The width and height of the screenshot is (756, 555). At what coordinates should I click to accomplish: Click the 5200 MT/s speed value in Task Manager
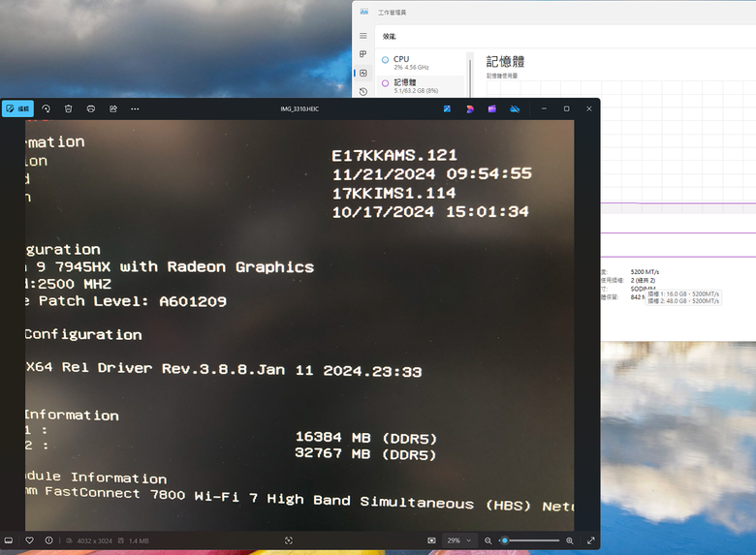[645, 272]
